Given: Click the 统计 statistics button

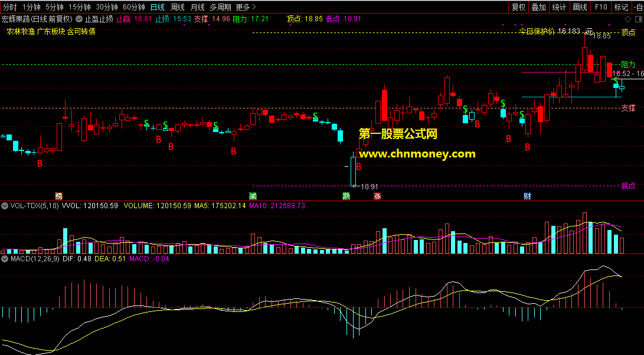Looking at the screenshot, I should (558, 7).
